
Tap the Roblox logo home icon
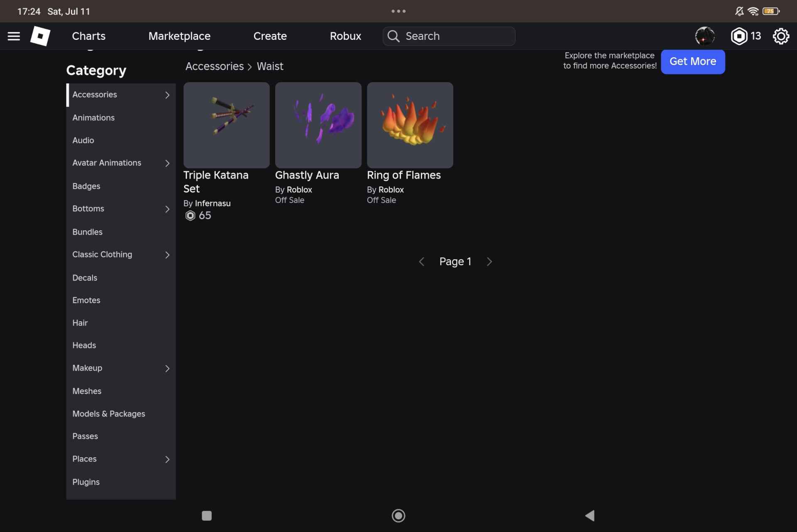click(40, 36)
